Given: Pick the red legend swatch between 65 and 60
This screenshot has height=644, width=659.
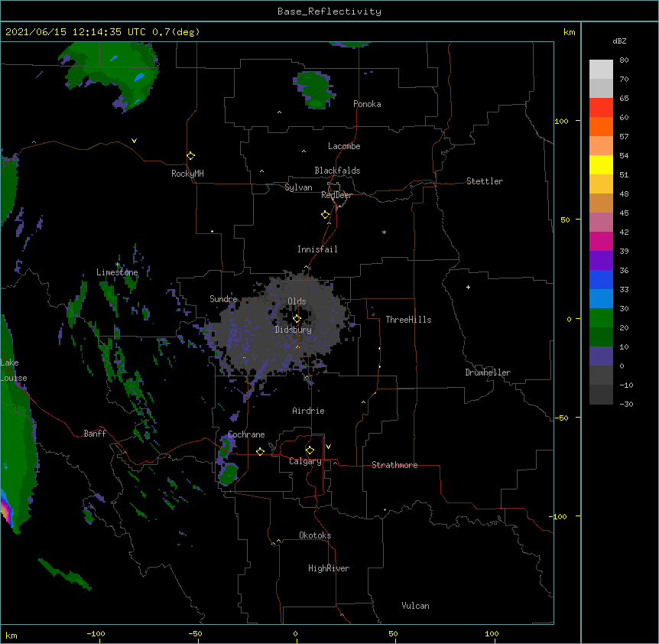Looking at the screenshot, I should pyautogui.click(x=601, y=107).
